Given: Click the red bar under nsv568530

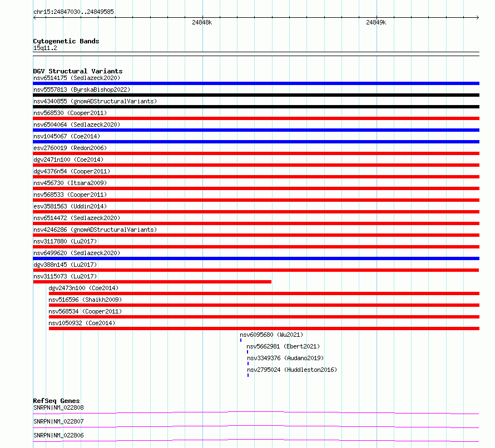Looking at the screenshot, I should tap(256, 118).
